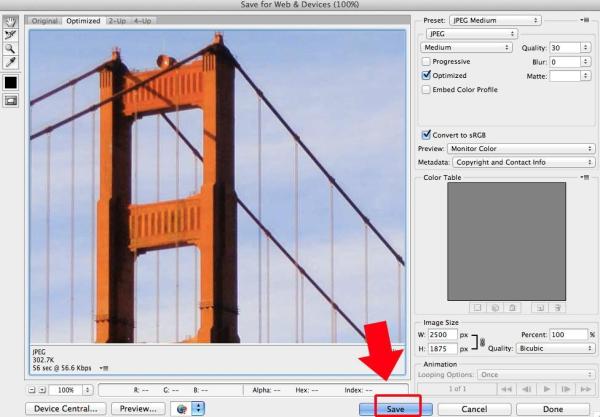
Task: Select the Slice Select tool
Action: pyautogui.click(x=11, y=34)
